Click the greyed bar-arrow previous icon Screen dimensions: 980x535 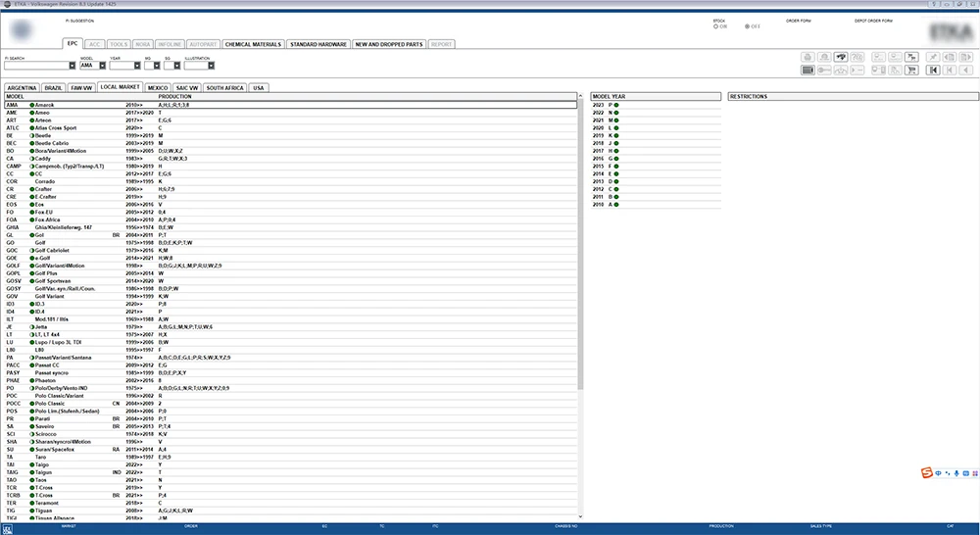pyautogui.click(x=950, y=70)
